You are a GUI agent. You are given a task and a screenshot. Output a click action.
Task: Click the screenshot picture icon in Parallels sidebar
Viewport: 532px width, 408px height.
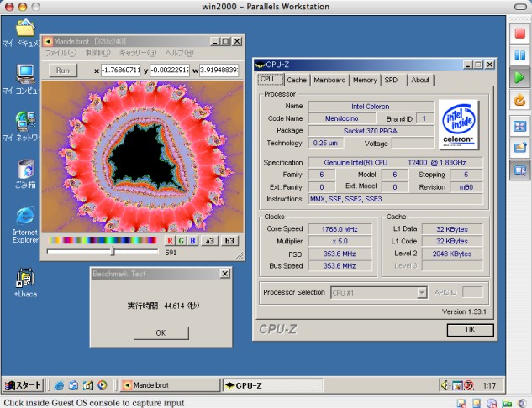(x=519, y=148)
